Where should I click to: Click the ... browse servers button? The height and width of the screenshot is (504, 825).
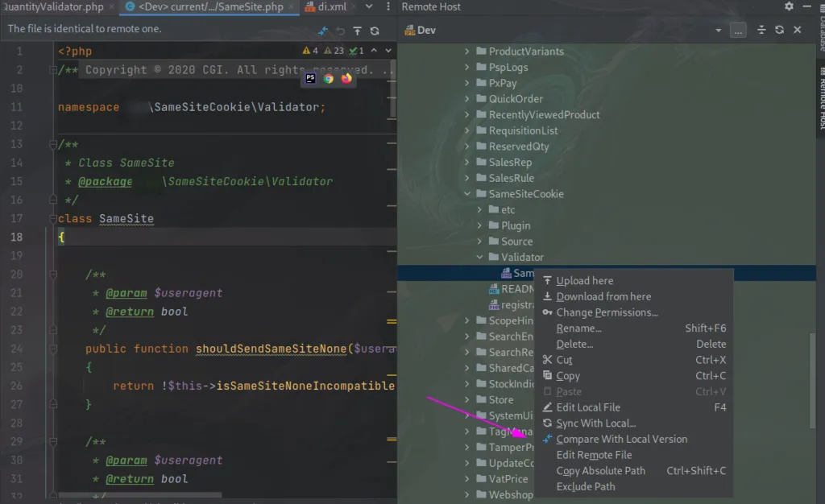tap(738, 31)
